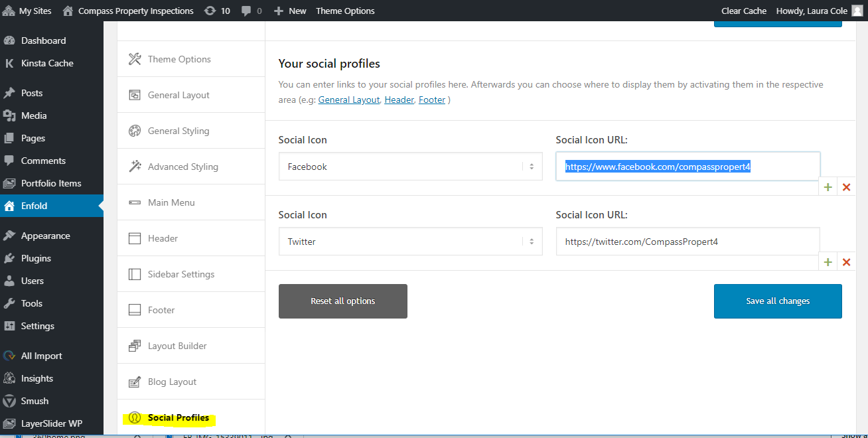The image size is (868, 438).
Task: Click the LayerSlider WP icon
Action: (9, 423)
